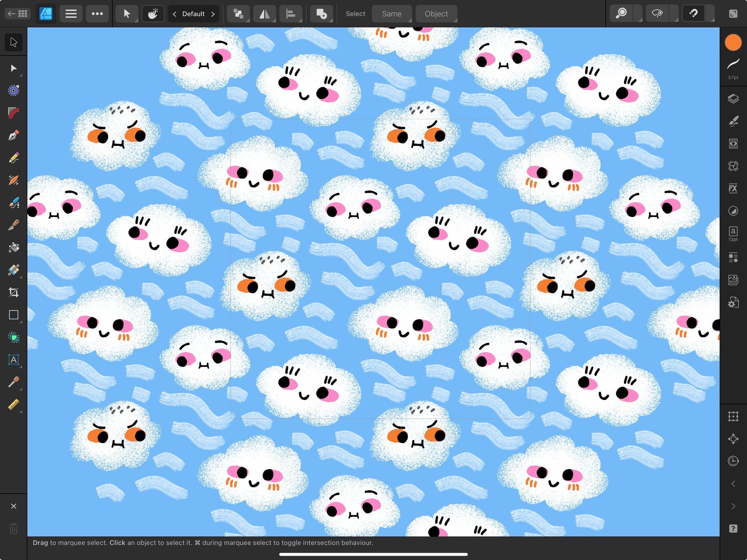The image size is (747, 560).
Task: Open the Styles studio panel
Action: pyautogui.click(x=733, y=166)
